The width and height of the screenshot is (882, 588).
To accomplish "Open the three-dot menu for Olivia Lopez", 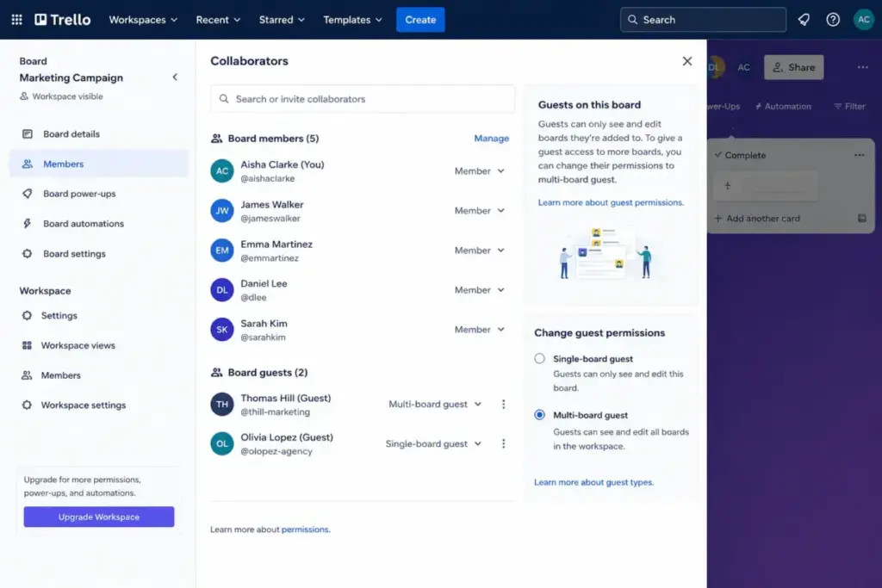I will (503, 443).
